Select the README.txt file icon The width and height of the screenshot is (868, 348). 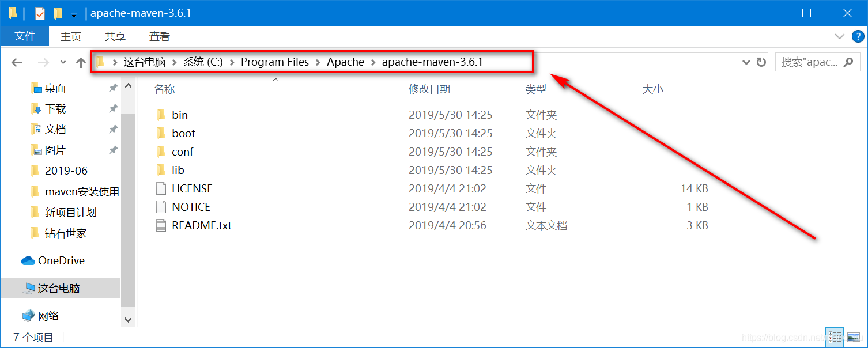tap(161, 225)
